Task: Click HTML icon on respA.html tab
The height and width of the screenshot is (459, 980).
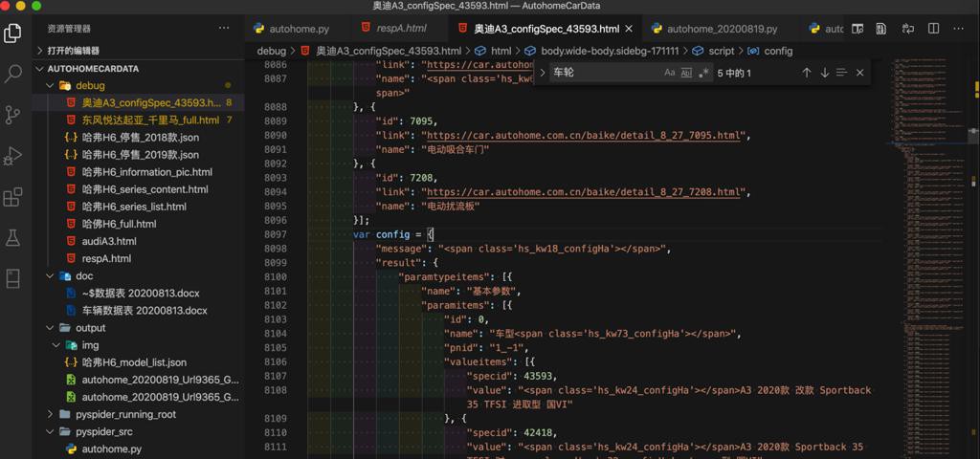Action: [x=367, y=29]
